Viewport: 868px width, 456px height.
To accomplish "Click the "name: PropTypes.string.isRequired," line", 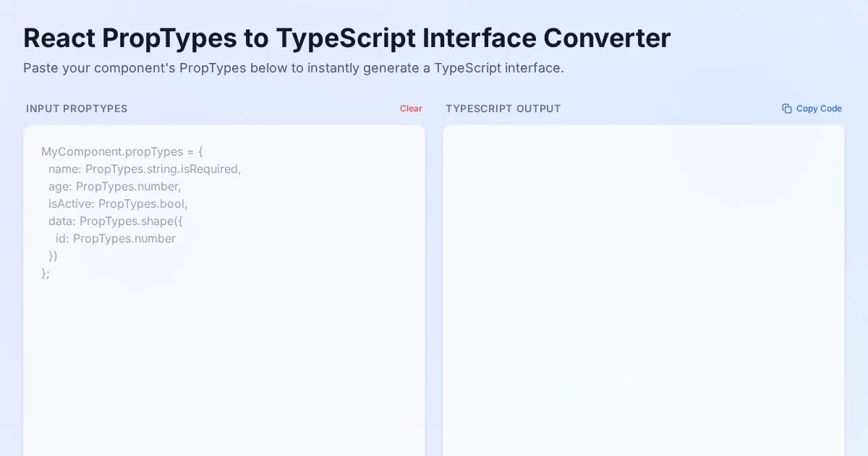I will click(144, 169).
